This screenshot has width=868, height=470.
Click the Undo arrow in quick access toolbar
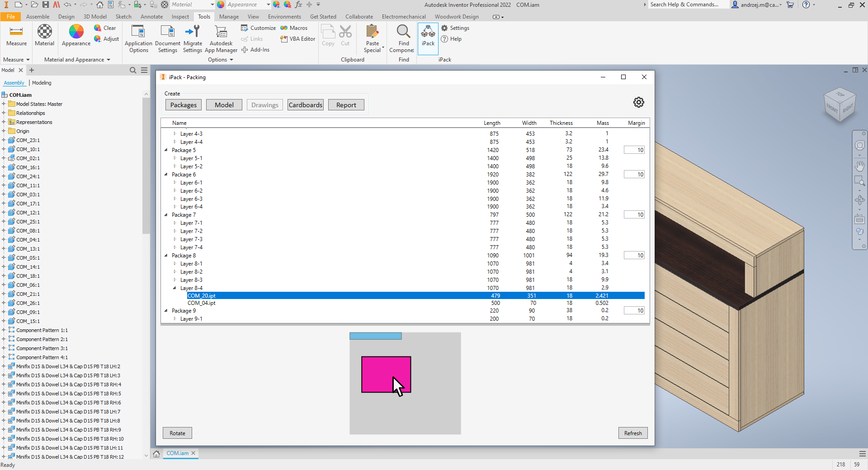67,5
